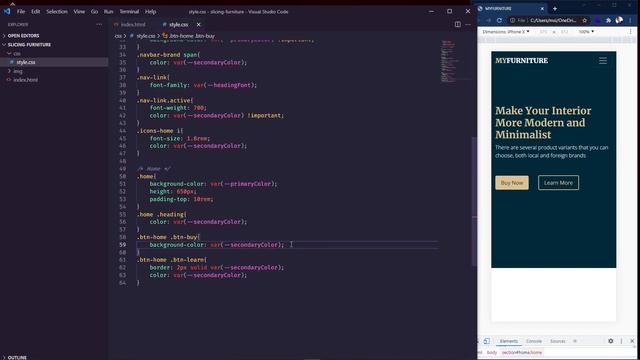Click the browser profile avatar
Screen dimensions: 640x360
pyautogui.click(x=619, y=20)
